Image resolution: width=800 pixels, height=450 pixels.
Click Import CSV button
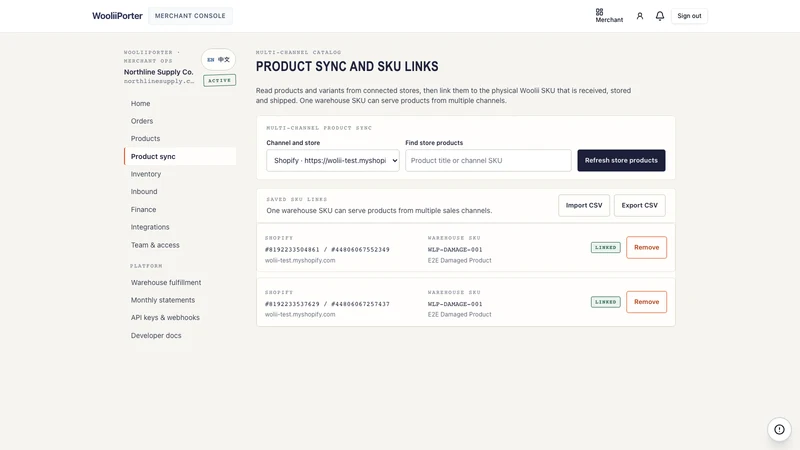[x=584, y=205]
